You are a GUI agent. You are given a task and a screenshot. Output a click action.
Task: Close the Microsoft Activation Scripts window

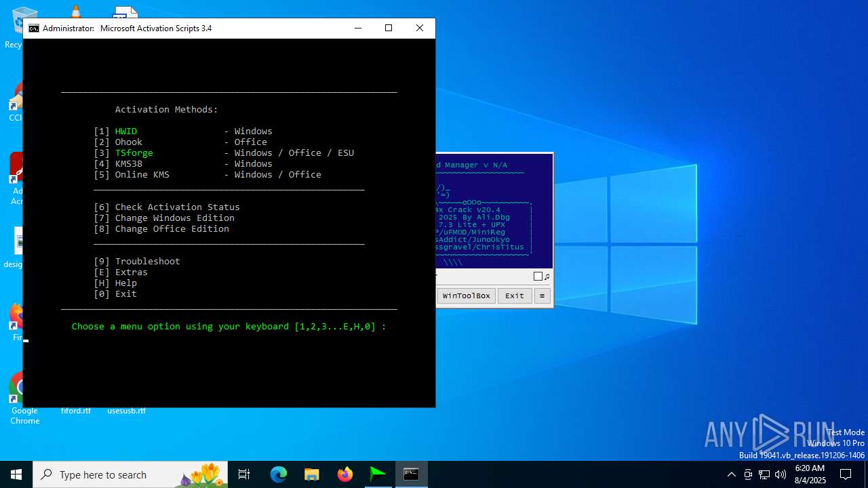click(420, 28)
